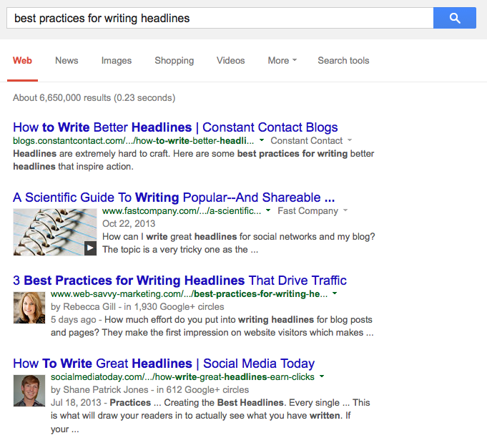Expand green arrow next to fastcompany.com URL
Screen dimensions: 487x448
coord(268,210)
